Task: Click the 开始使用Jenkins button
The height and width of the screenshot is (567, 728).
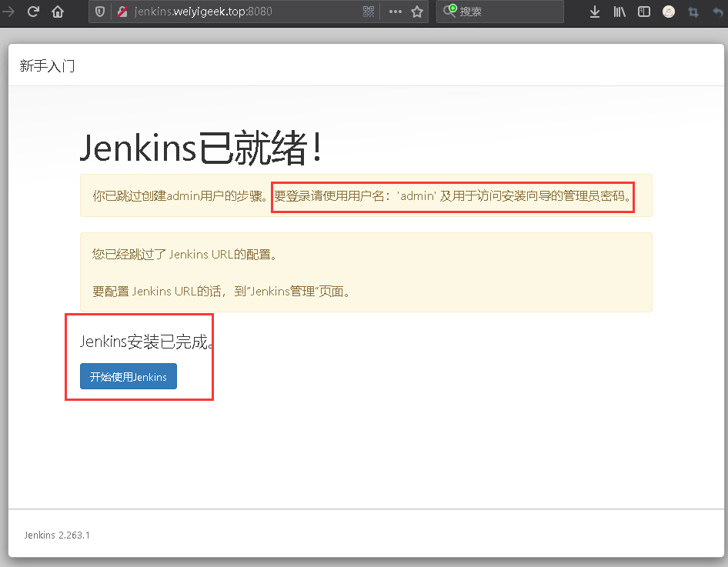Action: pos(129,376)
